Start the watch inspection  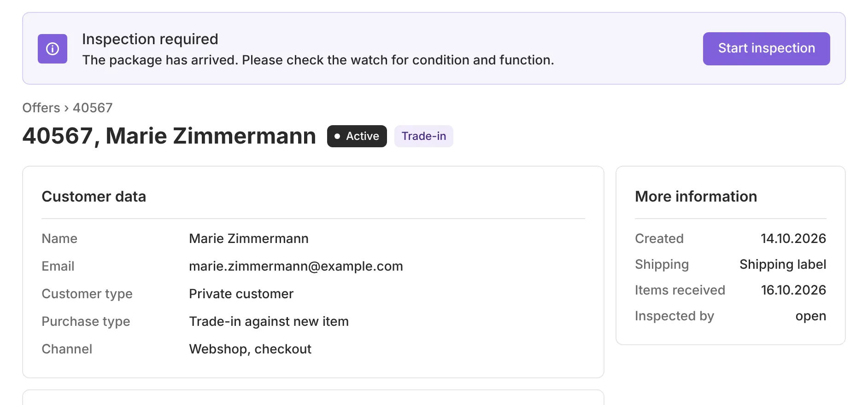click(x=766, y=49)
